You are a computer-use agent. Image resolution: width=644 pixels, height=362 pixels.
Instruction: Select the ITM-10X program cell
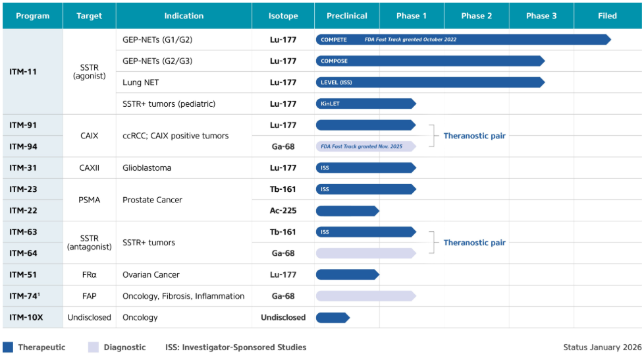click(32, 317)
